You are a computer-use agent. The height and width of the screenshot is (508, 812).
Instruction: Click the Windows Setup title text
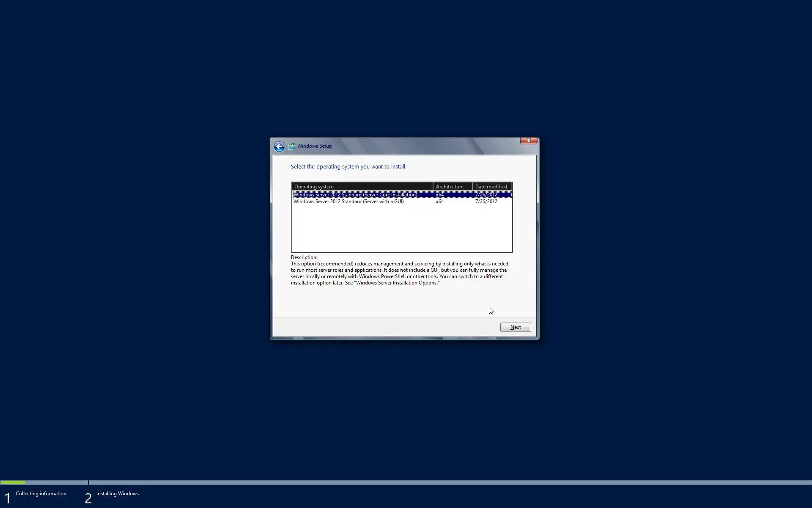pos(314,146)
